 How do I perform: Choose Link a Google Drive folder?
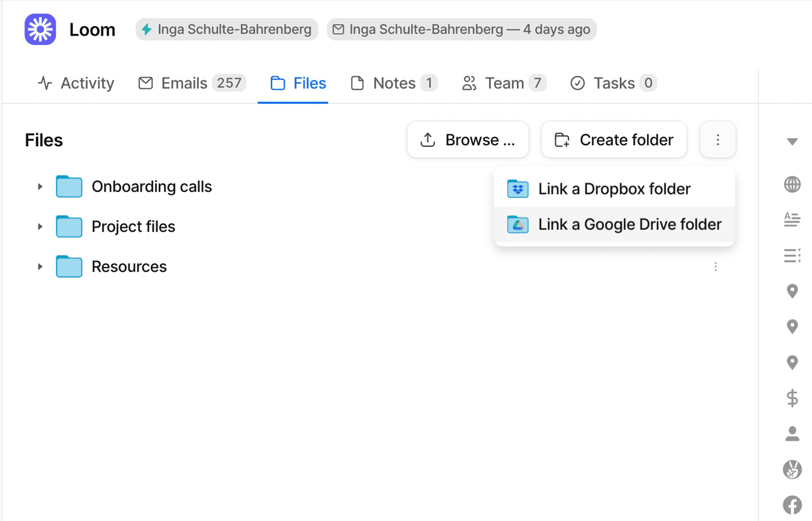(614, 224)
